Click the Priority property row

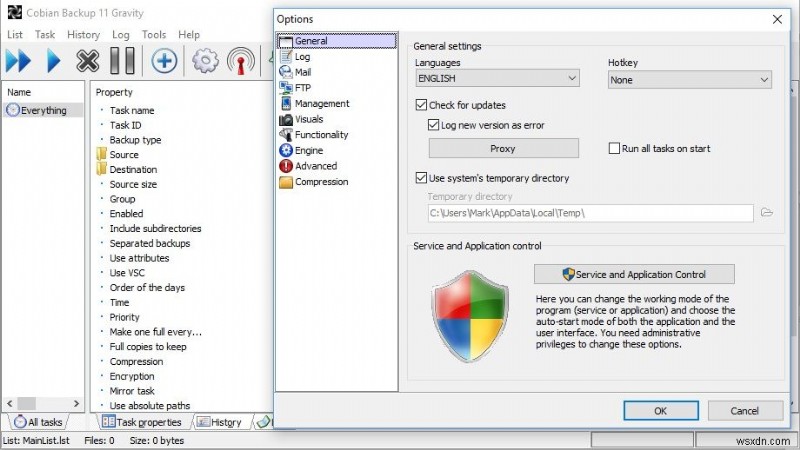tap(124, 317)
